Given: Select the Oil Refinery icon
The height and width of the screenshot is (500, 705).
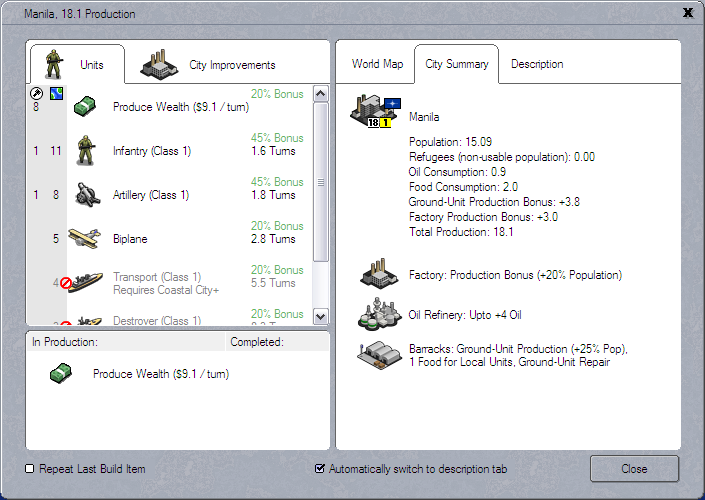Looking at the screenshot, I should pyautogui.click(x=378, y=314).
